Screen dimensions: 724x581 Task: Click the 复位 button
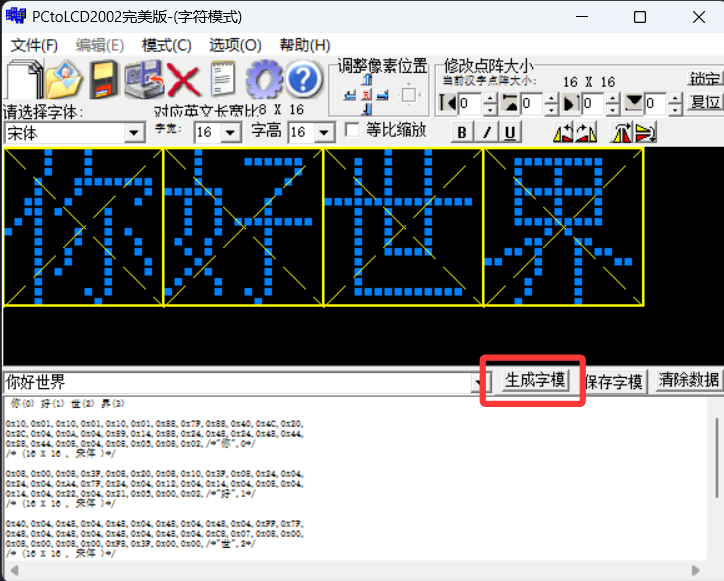[x=705, y=102]
